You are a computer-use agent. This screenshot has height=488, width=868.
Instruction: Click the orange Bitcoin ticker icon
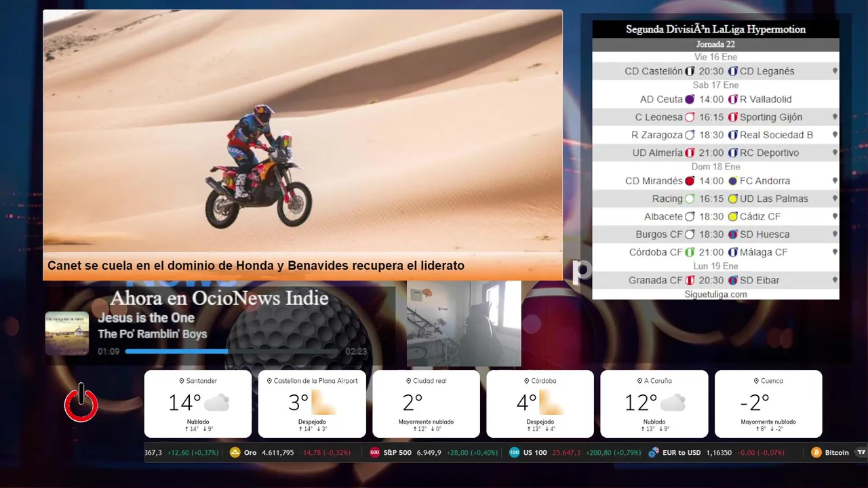(x=816, y=452)
